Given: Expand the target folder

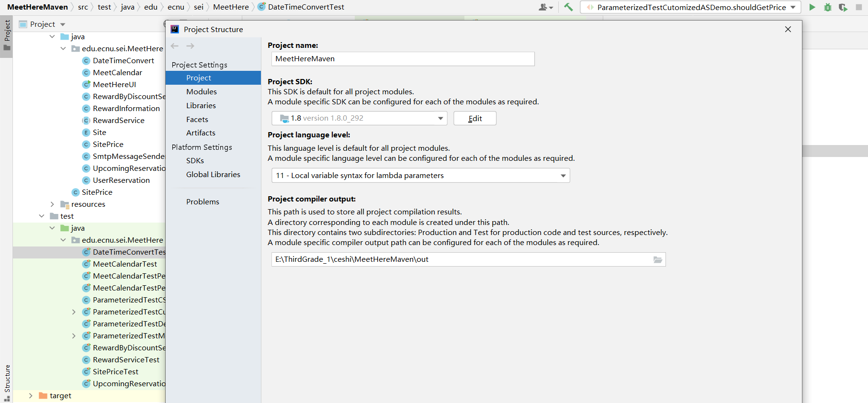Looking at the screenshot, I should click(x=30, y=395).
